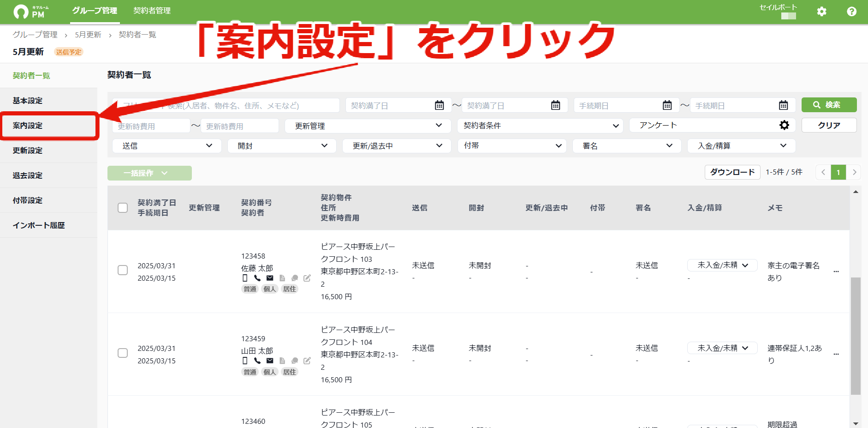868x428 pixels.
Task: Open インポート履歴 in the sidebar
Action: pos(48,225)
